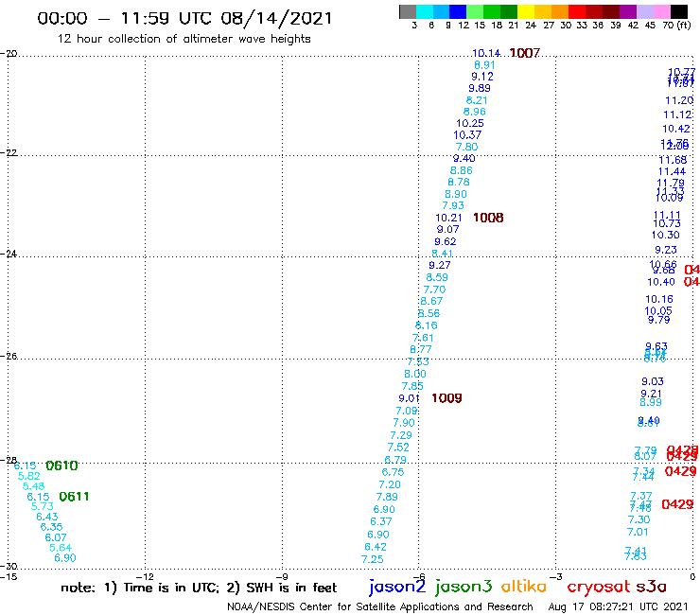Image resolution: width=700 pixels, height=615 pixels.
Task: Click wave height value 5.82
Action: [x=28, y=476]
